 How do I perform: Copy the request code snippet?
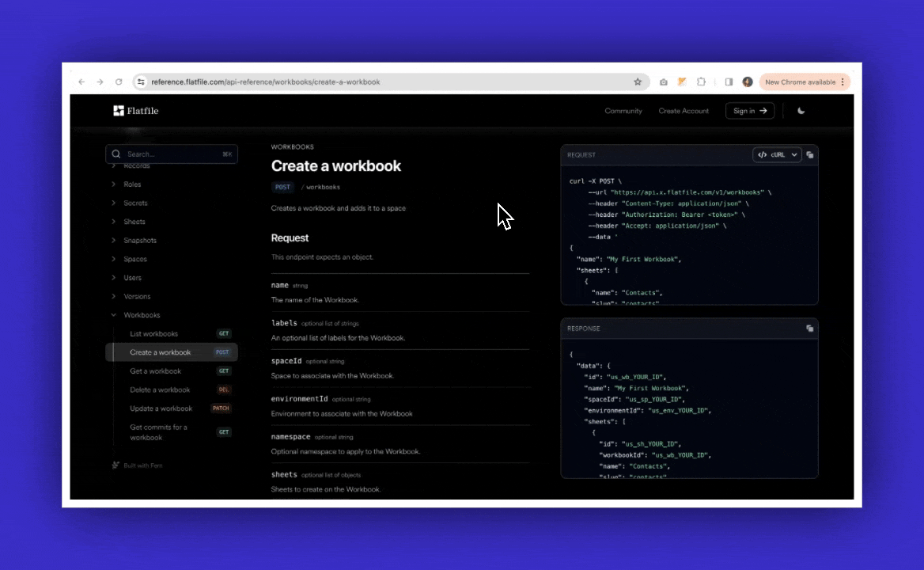coord(810,155)
